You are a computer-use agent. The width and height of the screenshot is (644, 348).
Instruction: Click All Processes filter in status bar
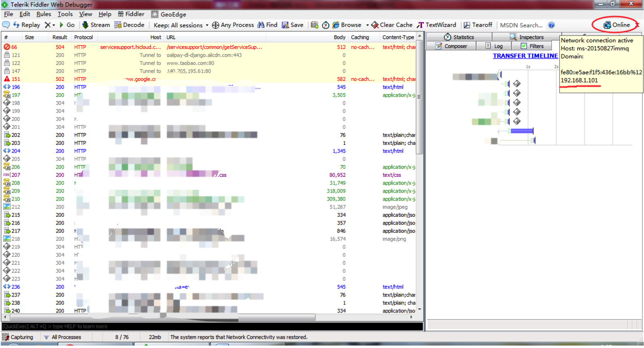63,337
